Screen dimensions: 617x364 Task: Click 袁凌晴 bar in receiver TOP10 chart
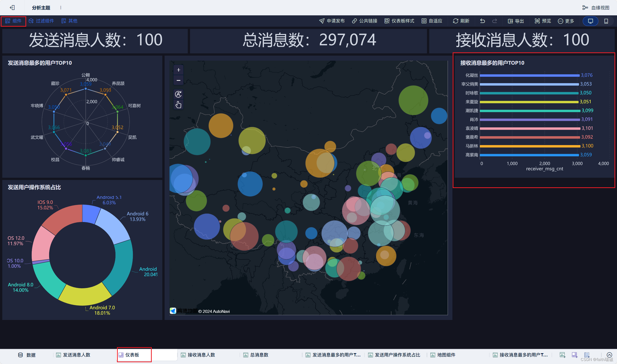click(x=529, y=128)
